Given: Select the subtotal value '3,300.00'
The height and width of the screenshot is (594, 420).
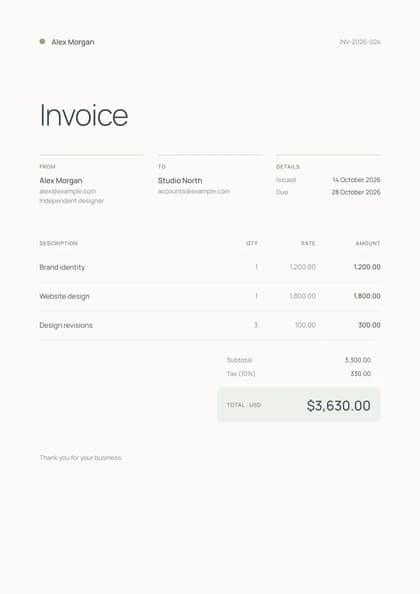Looking at the screenshot, I should point(358,360).
